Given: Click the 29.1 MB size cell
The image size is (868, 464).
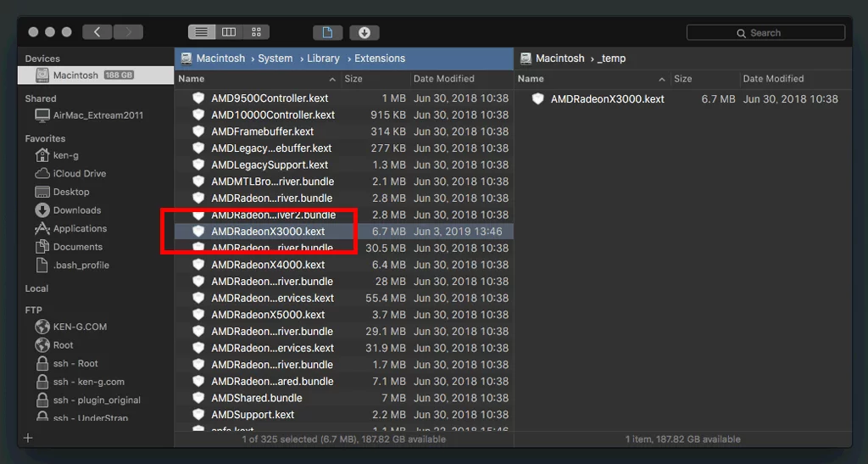Looking at the screenshot, I should pyautogui.click(x=386, y=331).
